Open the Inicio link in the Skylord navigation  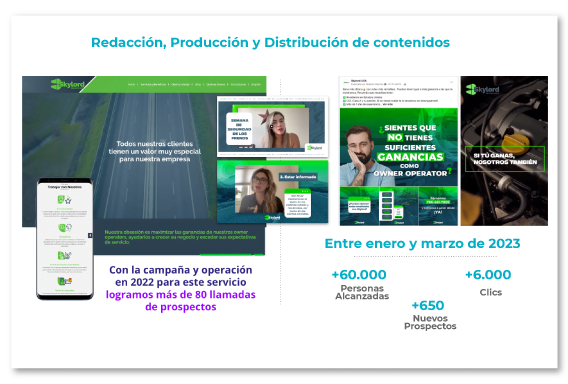click(131, 84)
